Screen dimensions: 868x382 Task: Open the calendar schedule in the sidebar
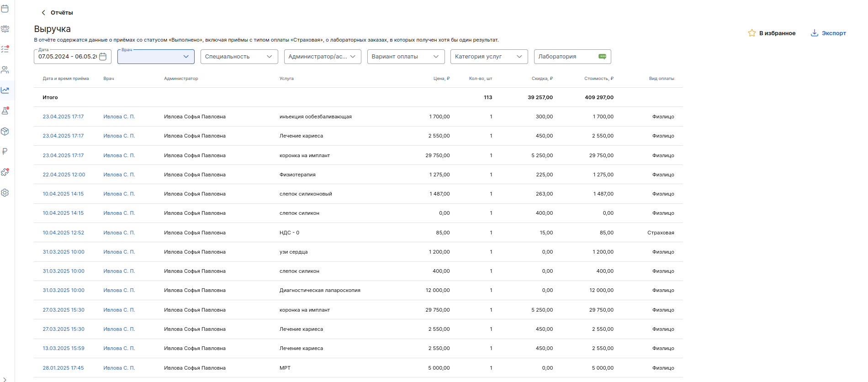(x=5, y=8)
